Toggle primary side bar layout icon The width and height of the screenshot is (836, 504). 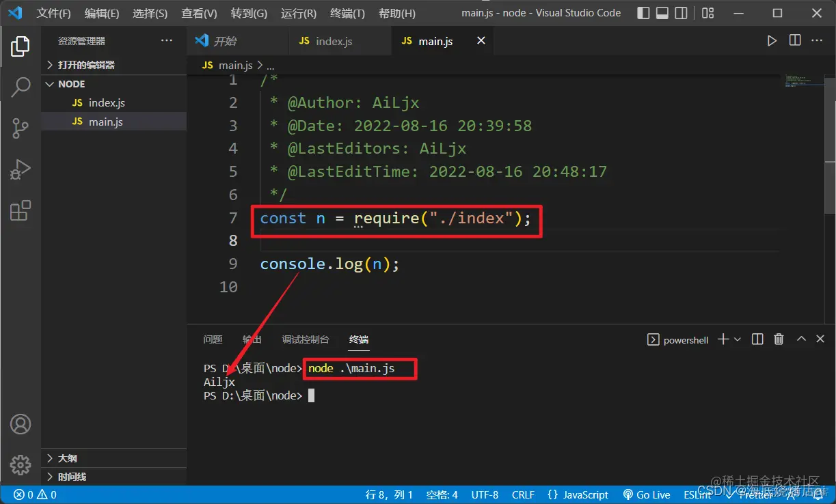pyautogui.click(x=643, y=13)
